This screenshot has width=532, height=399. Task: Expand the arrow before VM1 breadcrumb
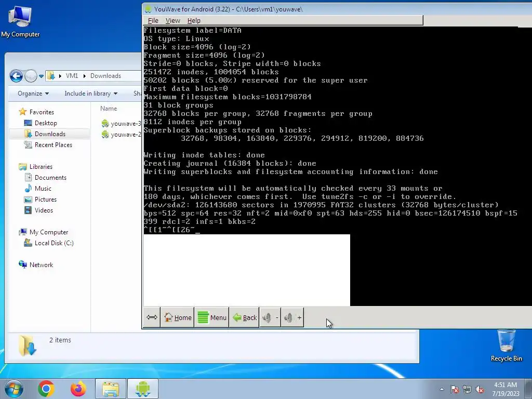click(60, 76)
